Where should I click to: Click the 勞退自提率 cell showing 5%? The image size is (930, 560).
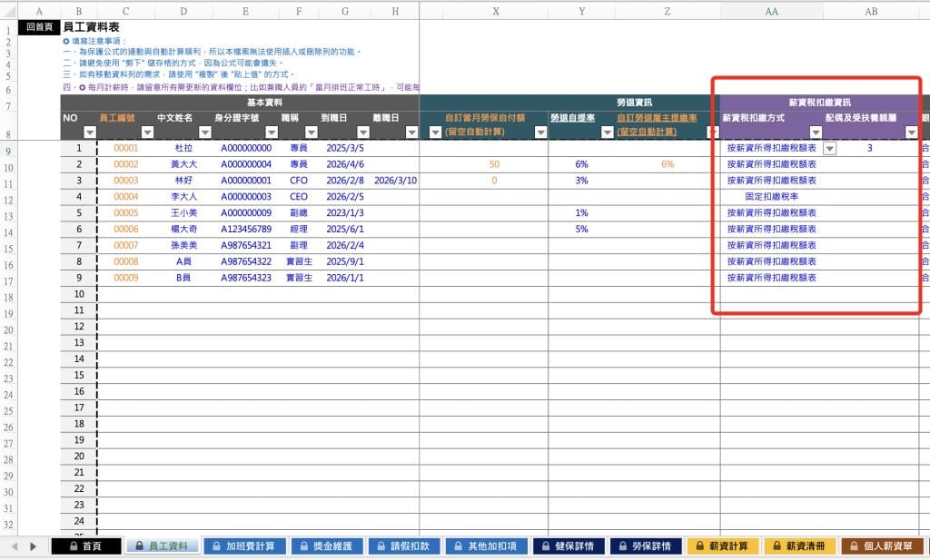pos(581,229)
